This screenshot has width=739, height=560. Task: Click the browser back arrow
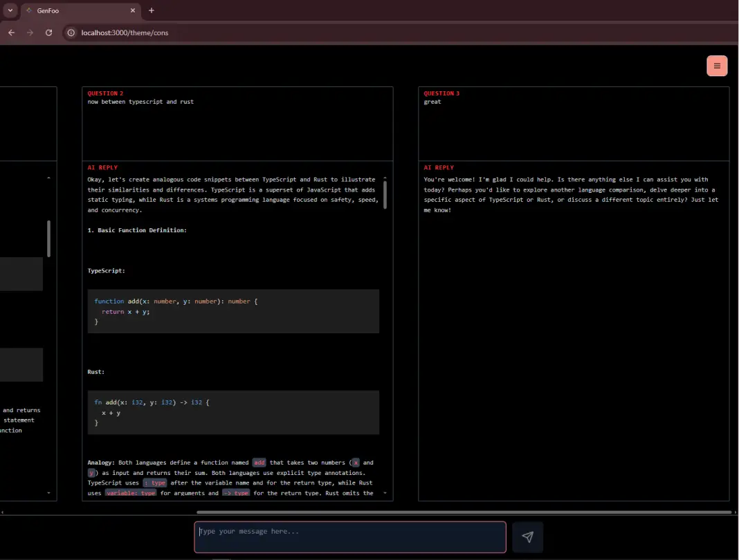click(11, 32)
